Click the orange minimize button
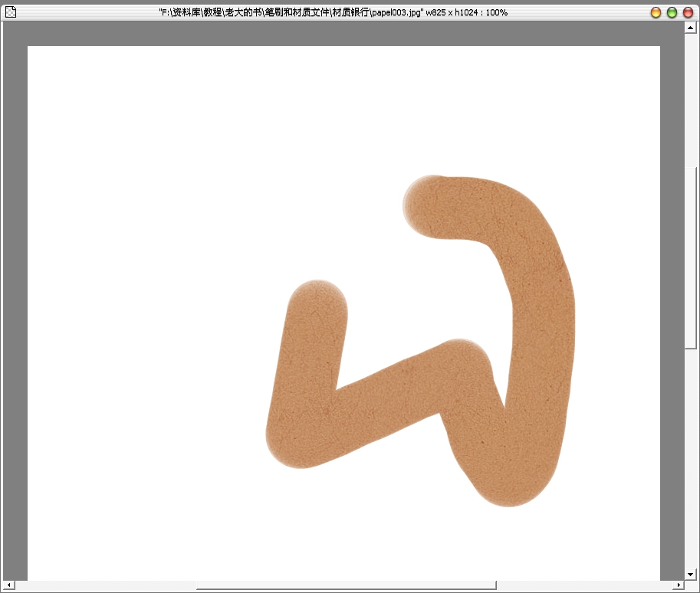This screenshot has width=700, height=593. pyautogui.click(x=656, y=12)
